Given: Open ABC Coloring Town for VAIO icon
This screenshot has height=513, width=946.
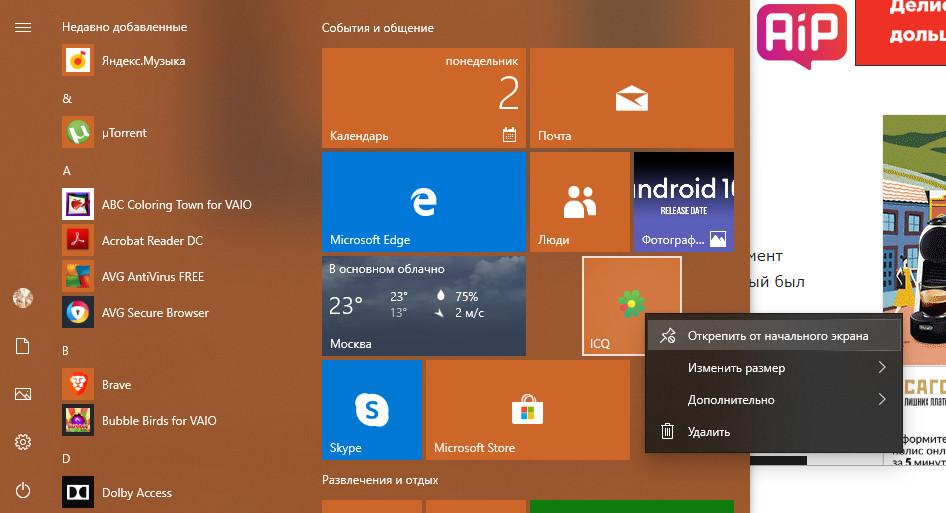Looking at the screenshot, I should point(78,204).
